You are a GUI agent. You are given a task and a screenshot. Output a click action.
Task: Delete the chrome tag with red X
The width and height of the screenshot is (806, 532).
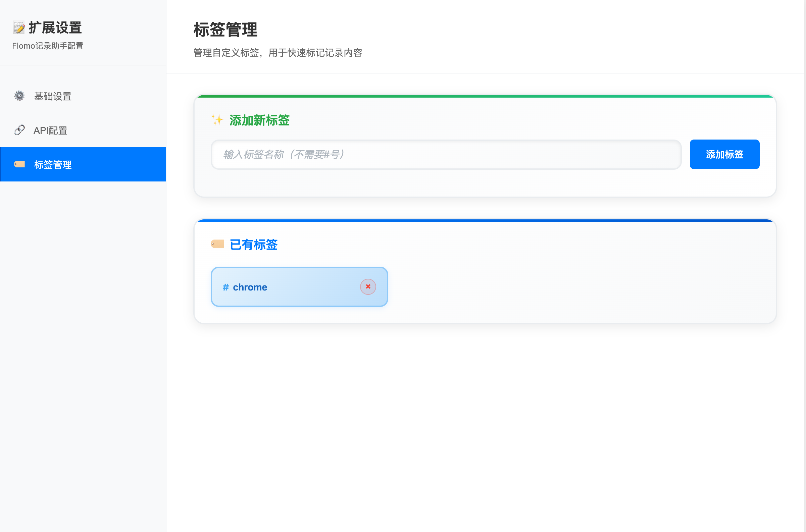368,287
